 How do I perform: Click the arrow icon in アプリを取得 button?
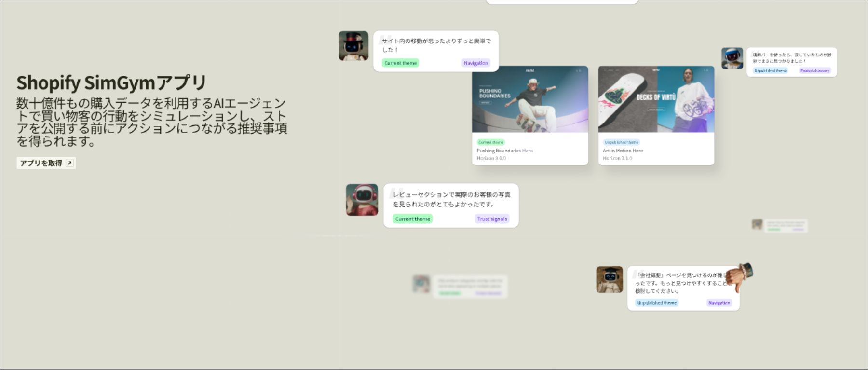(69, 163)
